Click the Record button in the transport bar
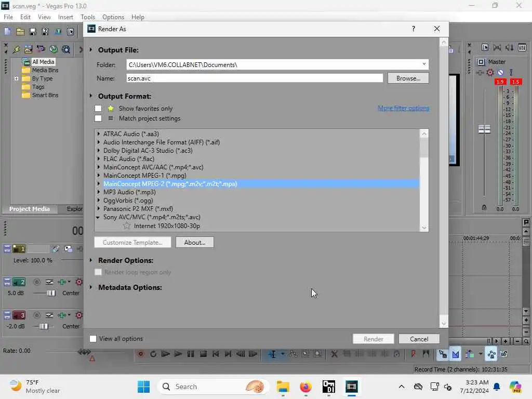The image size is (532, 399). (140, 354)
